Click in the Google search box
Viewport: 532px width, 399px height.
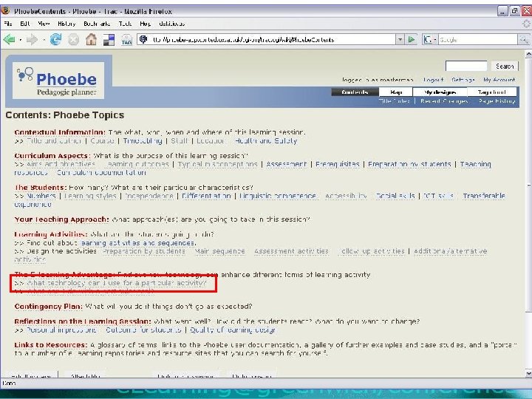[478, 39]
